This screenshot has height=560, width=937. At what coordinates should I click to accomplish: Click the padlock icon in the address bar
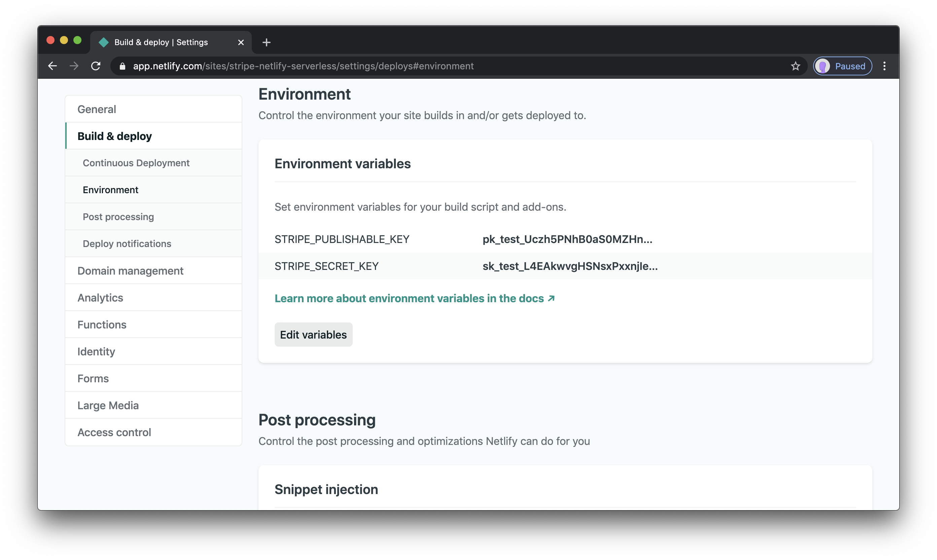[122, 66]
